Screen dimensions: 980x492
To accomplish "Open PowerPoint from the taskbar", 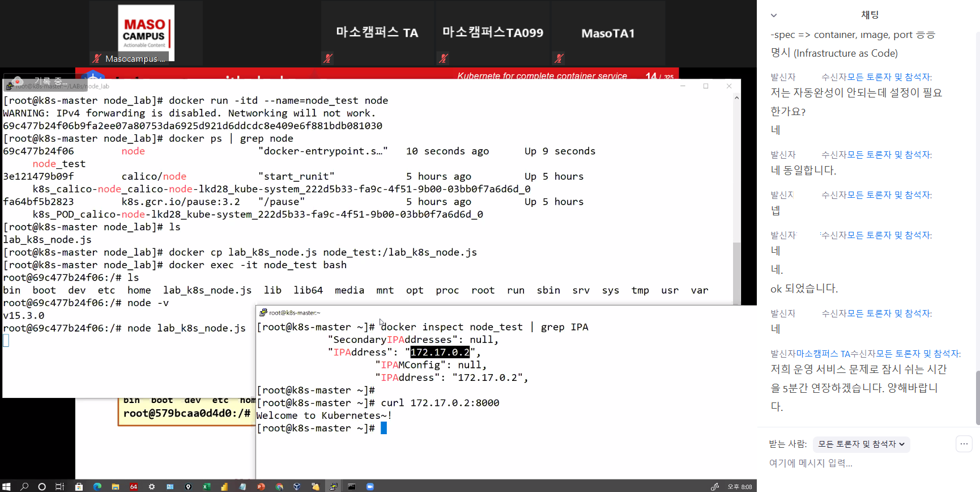I will coord(261,486).
